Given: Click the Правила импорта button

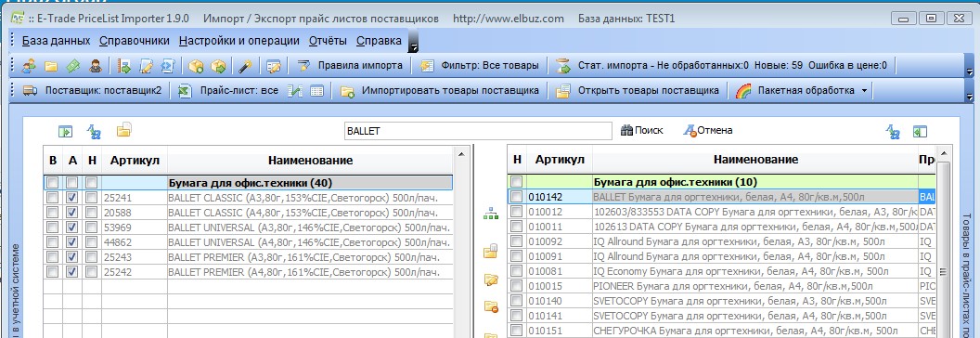Looking at the screenshot, I should [349, 66].
